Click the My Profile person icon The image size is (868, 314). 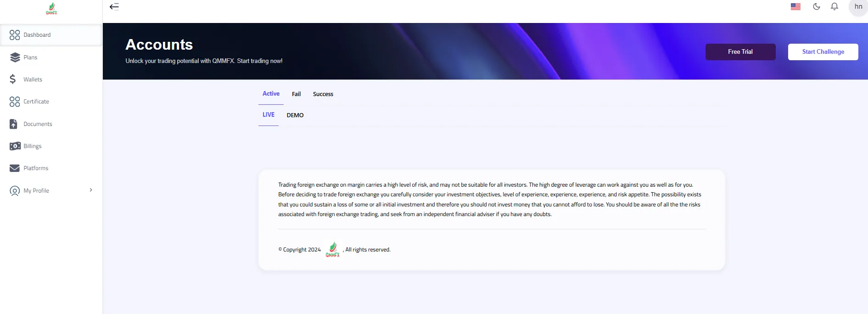coord(15,191)
